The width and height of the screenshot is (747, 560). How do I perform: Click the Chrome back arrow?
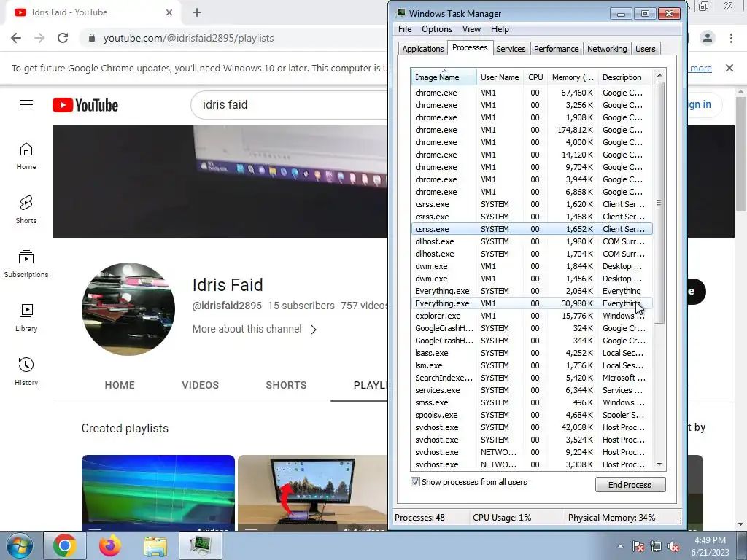pos(16,38)
